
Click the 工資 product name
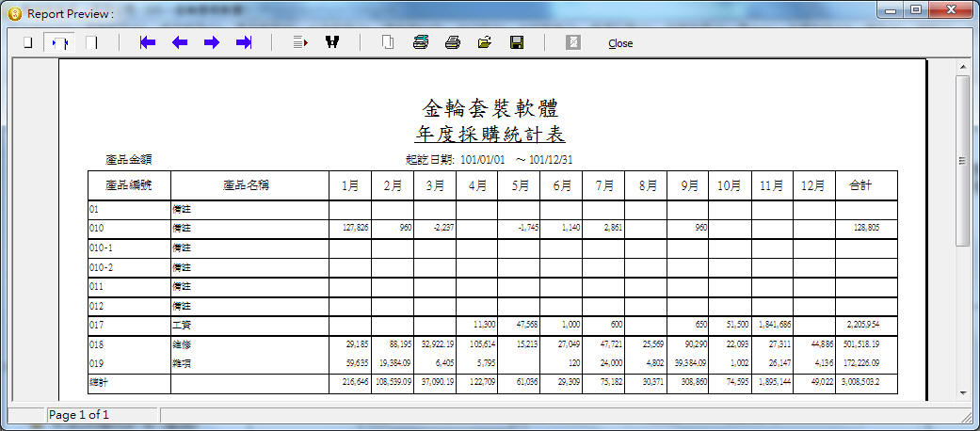pyautogui.click(x=182, y=326)
